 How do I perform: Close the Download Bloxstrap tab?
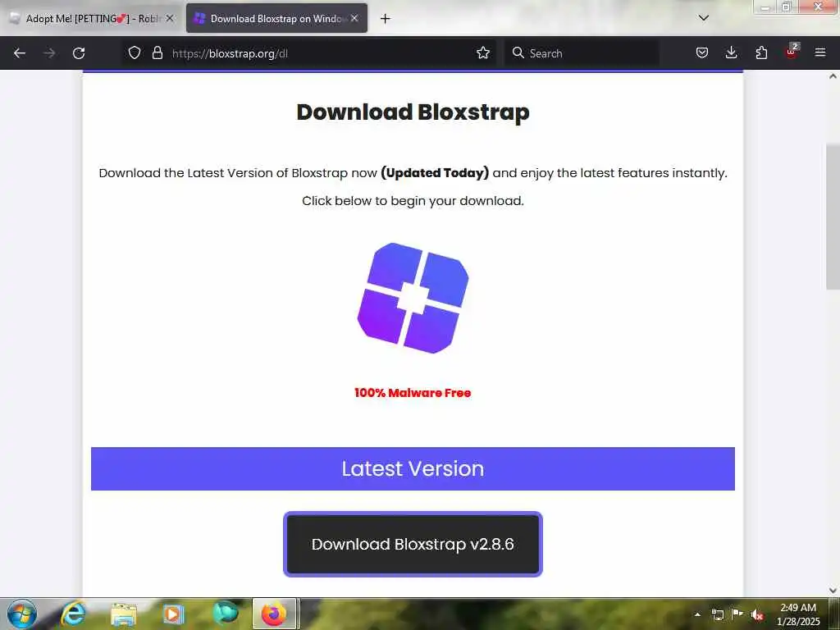354,19
